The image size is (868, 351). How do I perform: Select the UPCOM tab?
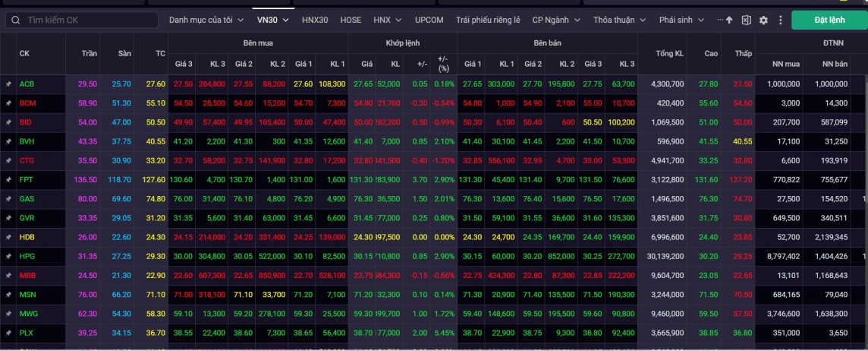429,21
